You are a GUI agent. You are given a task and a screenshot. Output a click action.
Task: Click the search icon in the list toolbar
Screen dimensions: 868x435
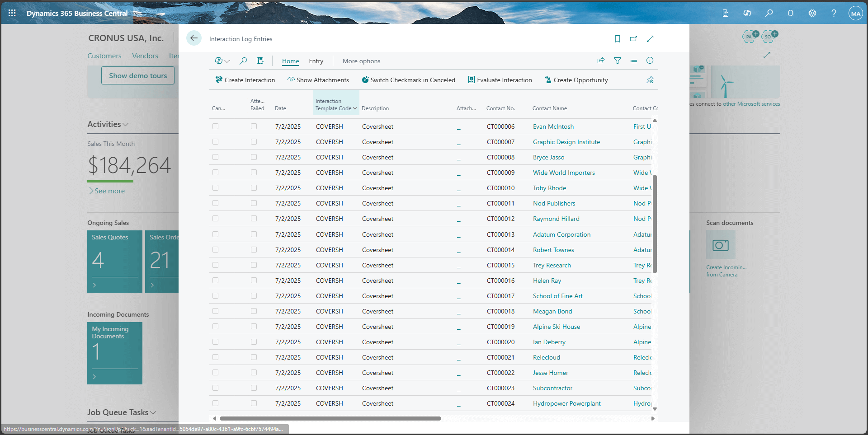(244, 61)
